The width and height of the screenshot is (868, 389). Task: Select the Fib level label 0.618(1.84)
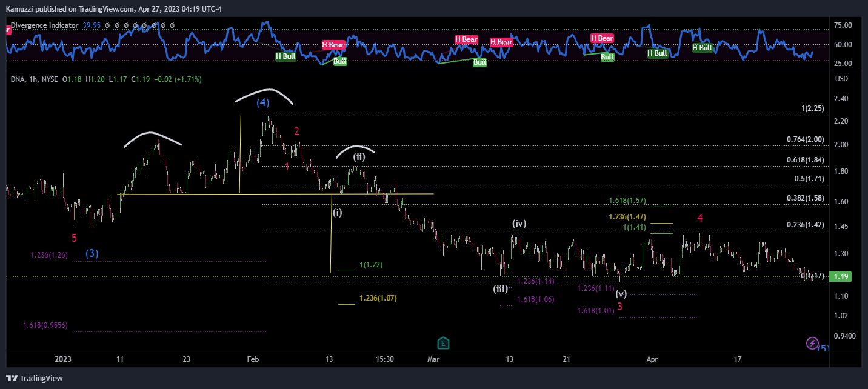click(806, 160)
